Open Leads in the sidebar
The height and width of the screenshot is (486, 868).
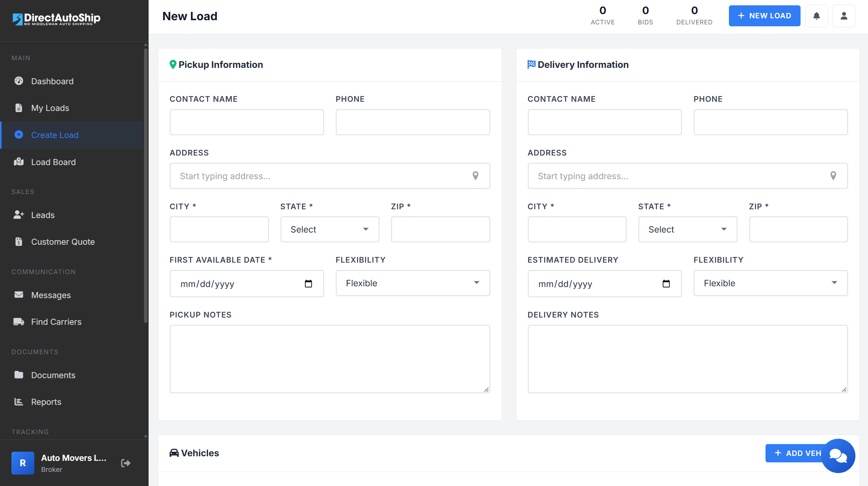72,215
